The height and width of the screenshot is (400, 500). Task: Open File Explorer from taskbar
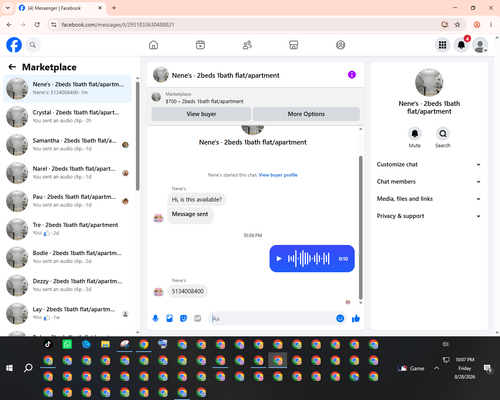coord(105,344)
